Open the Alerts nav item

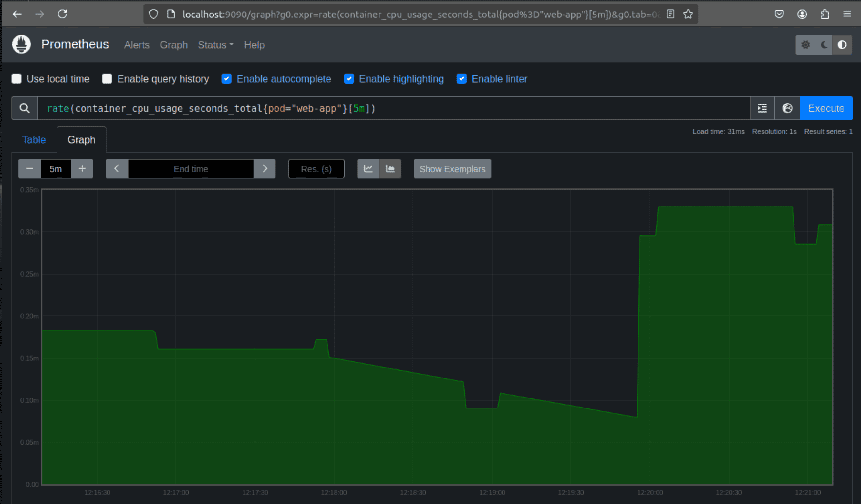point(137,45)
